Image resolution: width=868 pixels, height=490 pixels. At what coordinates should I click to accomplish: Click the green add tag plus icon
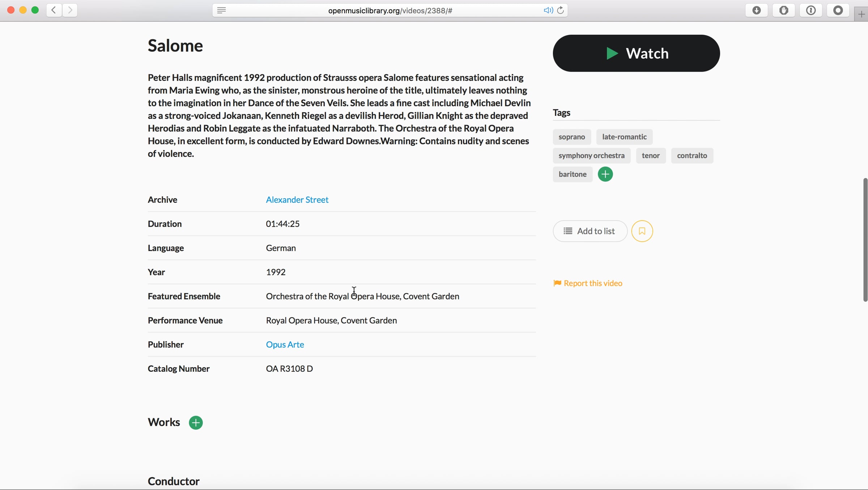[x=605, y=174]
